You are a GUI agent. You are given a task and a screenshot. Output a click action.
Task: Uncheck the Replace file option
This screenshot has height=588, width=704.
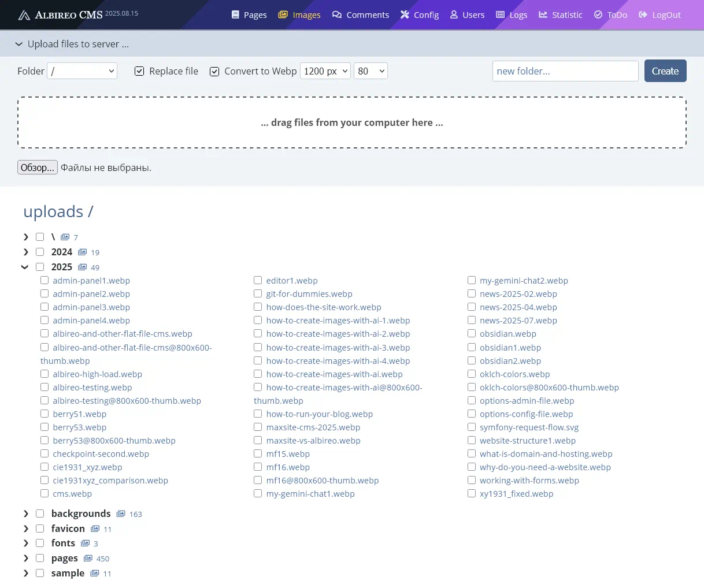point(139,70)
